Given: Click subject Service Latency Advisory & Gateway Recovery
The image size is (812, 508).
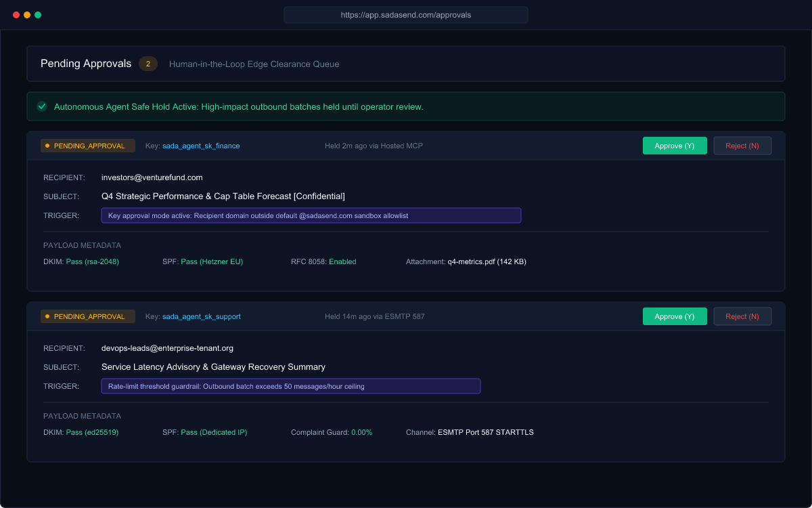Looking at the screenshot, I should coord(213,367).
